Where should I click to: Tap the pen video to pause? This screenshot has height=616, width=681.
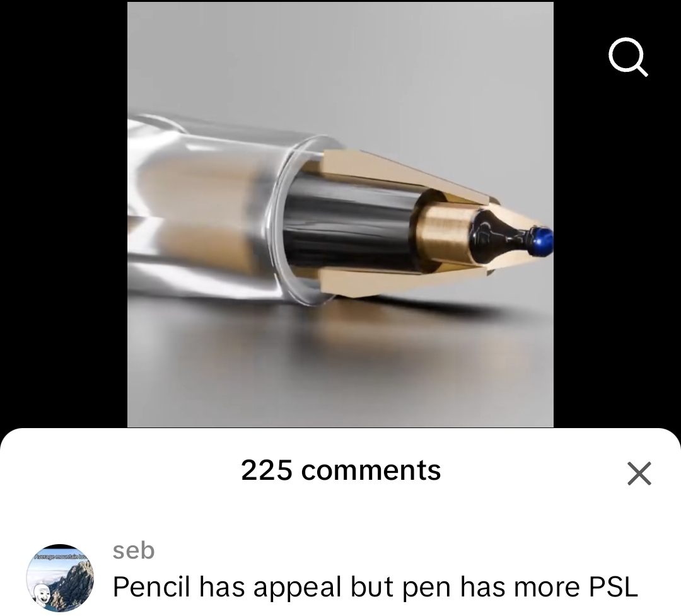[340, 214]
